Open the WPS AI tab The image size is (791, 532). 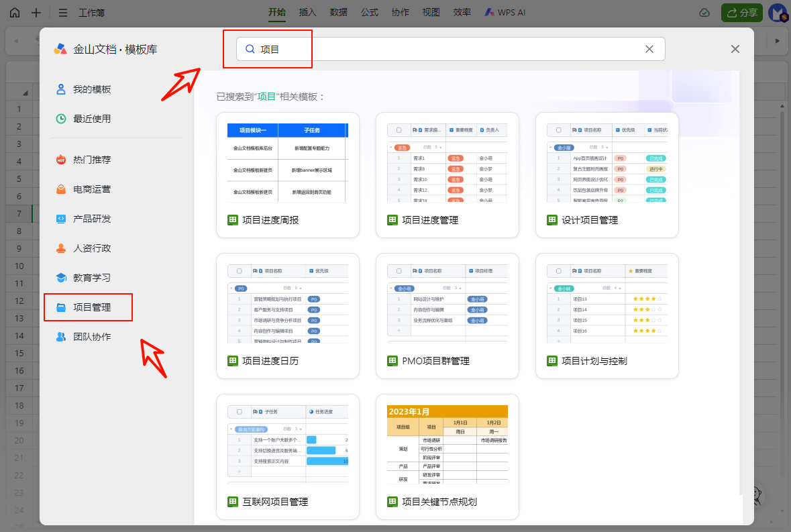(x=505, y=12)
